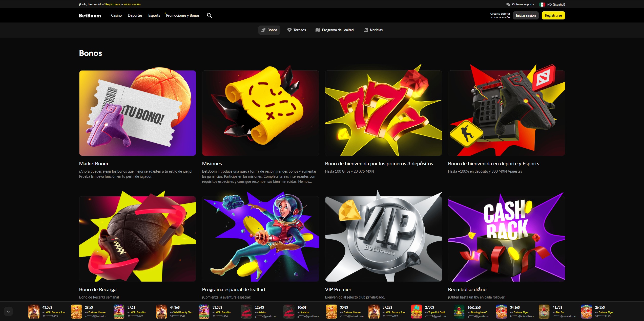Click the Obtener soporte chat icon

[x=508, y=4]
